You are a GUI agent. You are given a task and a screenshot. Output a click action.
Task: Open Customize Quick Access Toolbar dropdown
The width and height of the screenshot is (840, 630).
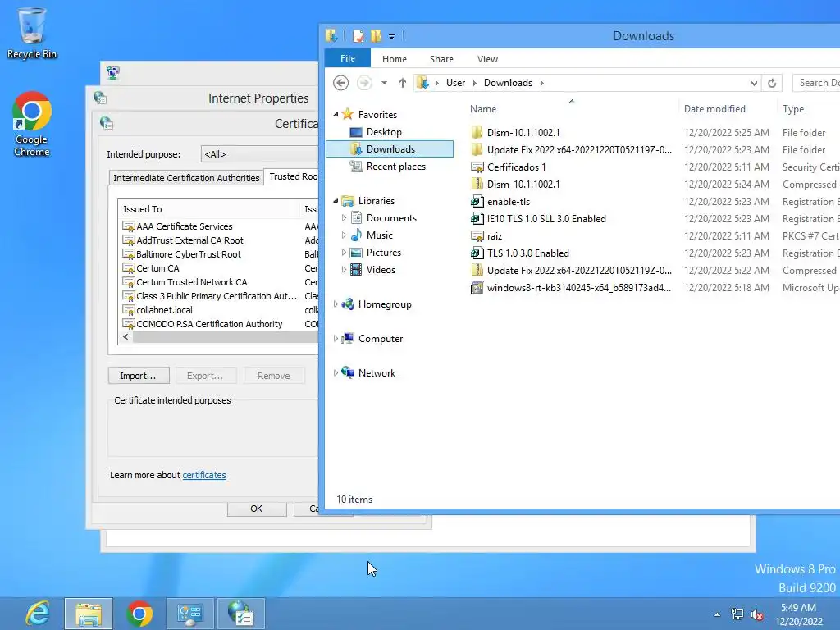391,37
